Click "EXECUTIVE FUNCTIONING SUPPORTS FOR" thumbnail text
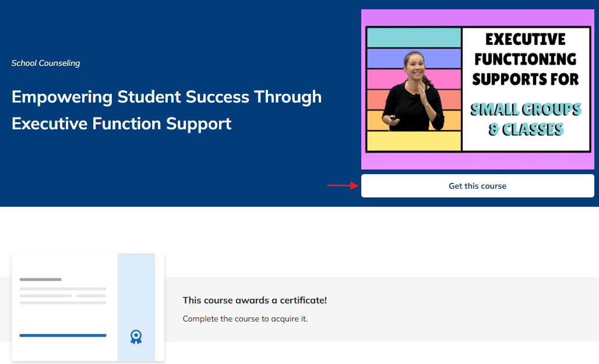Viewport: 599px width, 364px height. pos(526,59)
